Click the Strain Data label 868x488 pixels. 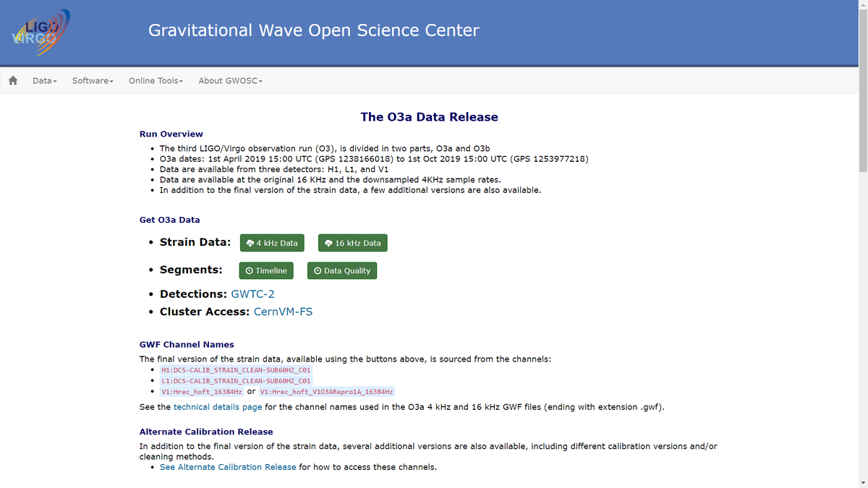tap(195, 242)
